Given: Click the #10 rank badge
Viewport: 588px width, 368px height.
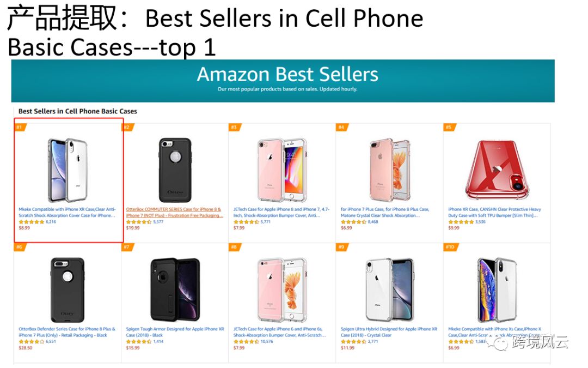Looking at the screenshot, I should point(450,247).
